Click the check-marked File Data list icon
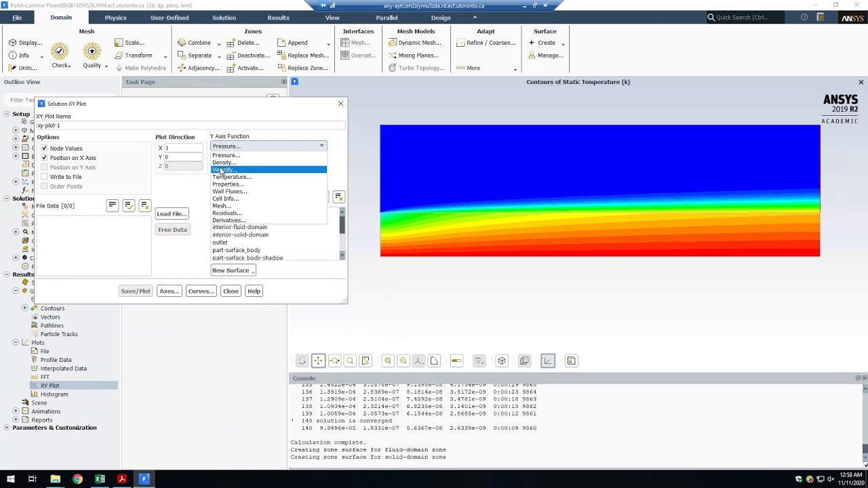This screenshot has height=488, width=868. [128, 205]
